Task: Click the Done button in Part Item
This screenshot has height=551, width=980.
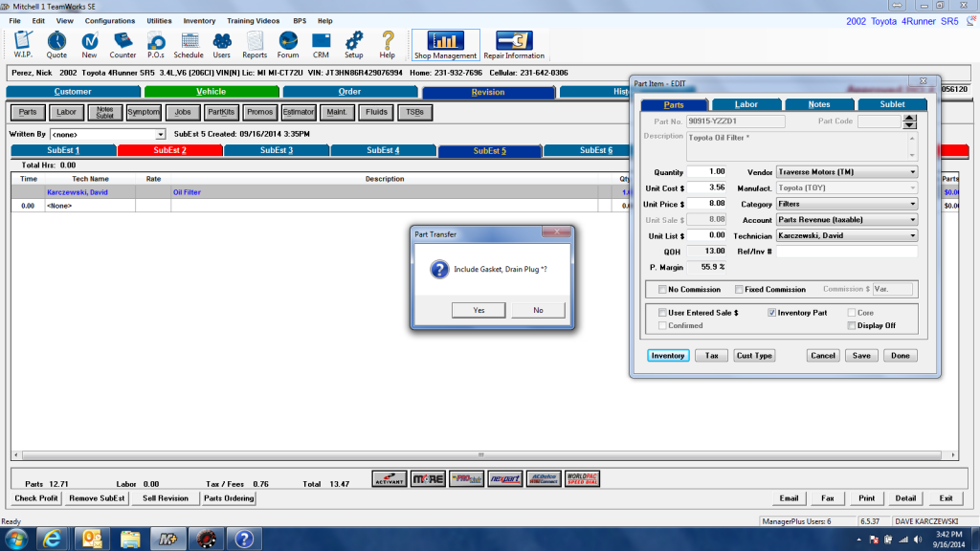Action: point(900,356)
